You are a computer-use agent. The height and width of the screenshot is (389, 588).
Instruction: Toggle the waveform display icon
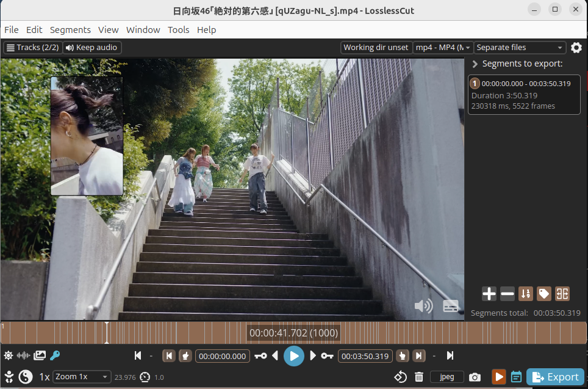(24, 355)
